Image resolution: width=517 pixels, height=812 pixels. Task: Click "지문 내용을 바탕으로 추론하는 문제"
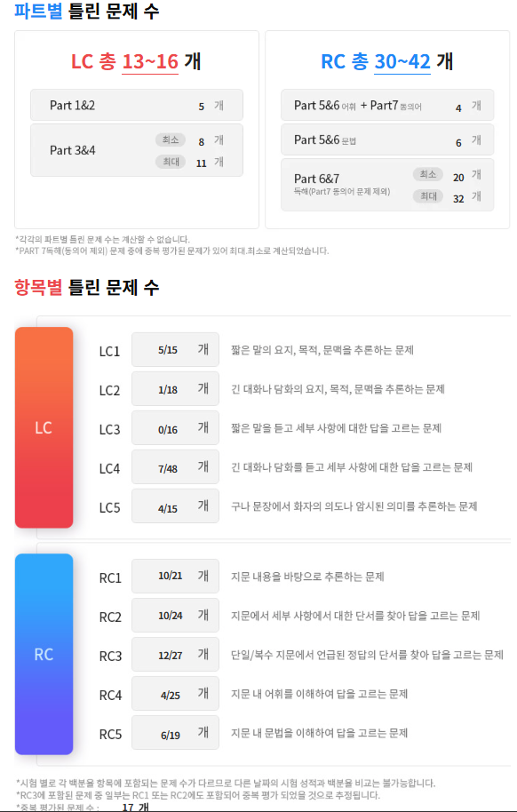point(307,577)
